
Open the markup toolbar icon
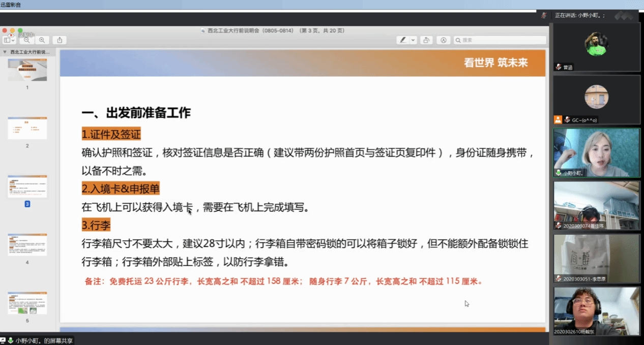444,40
